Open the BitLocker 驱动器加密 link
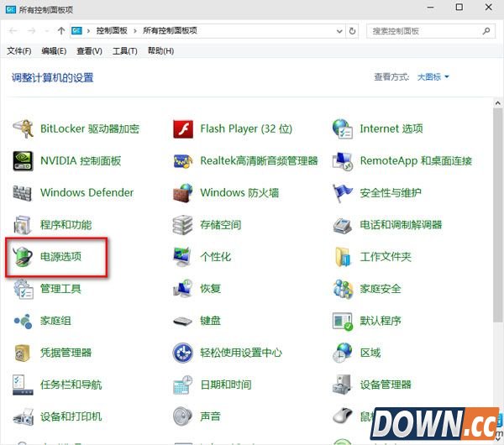This screenshot has height=445, width=504. point(90,128)
